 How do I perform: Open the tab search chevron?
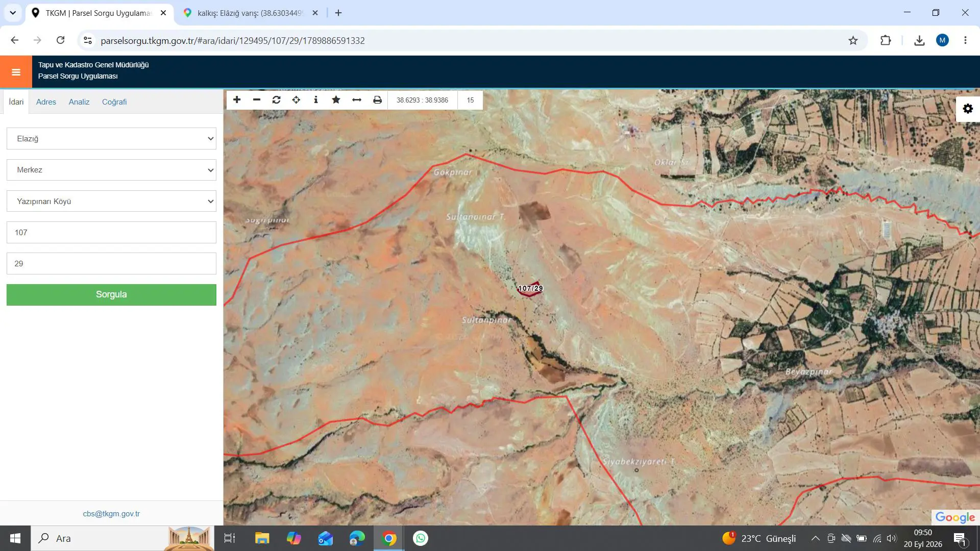point(13,13)
